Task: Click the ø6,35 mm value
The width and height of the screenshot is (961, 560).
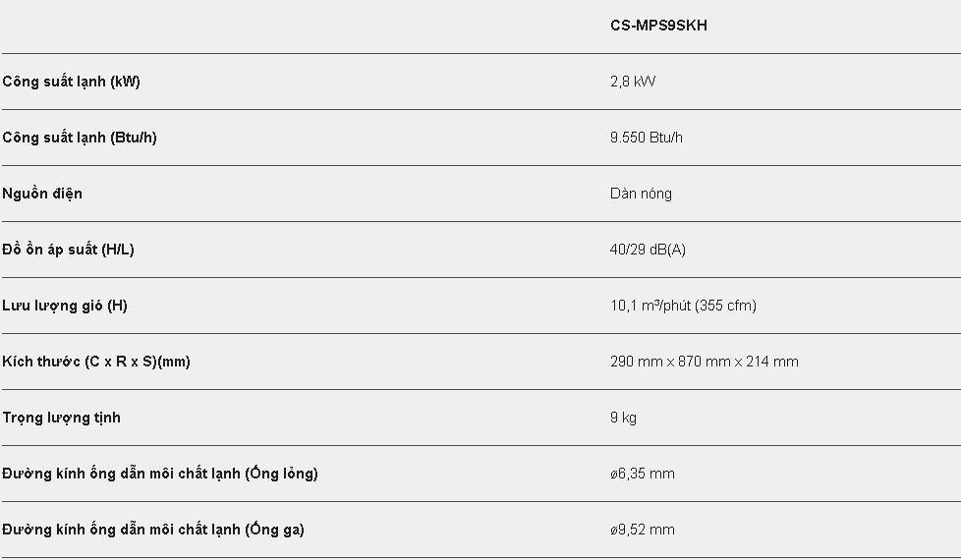Action: [643, 474]
